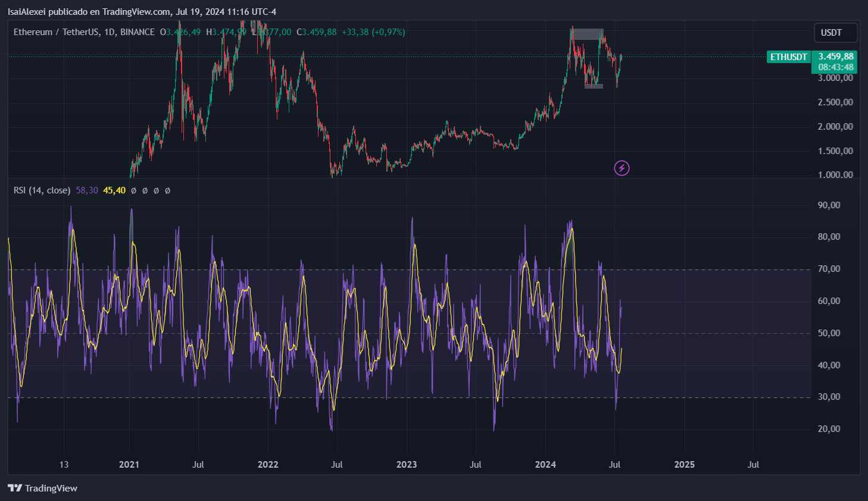Click the 90,00 RSI scale label
This screenshot has width=868, height=501.
(829, 205)
